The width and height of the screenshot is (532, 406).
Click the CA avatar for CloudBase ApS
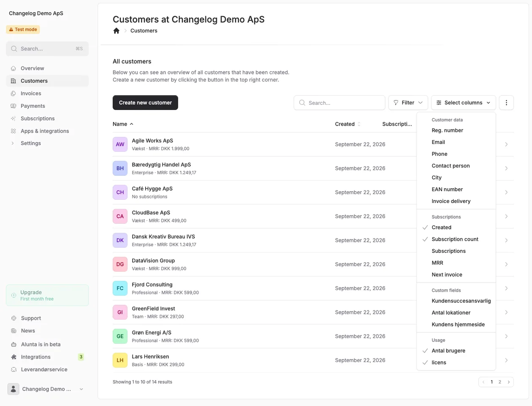coord(120,216)
